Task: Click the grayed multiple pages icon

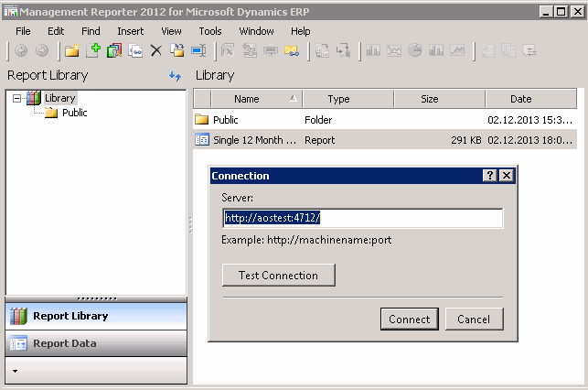Action: [508, 50]
